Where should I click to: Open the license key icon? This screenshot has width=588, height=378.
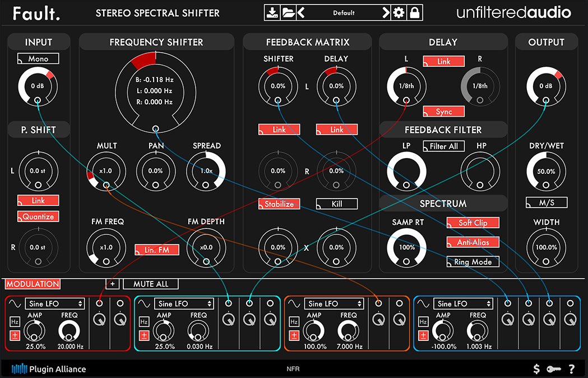[553, 369]
